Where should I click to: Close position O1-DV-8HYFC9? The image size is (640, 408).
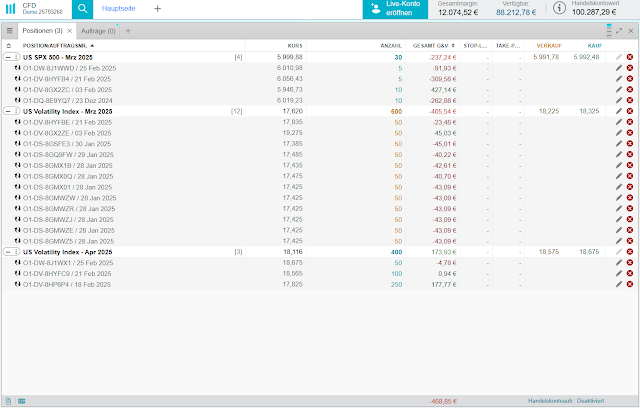coord(630,273)
